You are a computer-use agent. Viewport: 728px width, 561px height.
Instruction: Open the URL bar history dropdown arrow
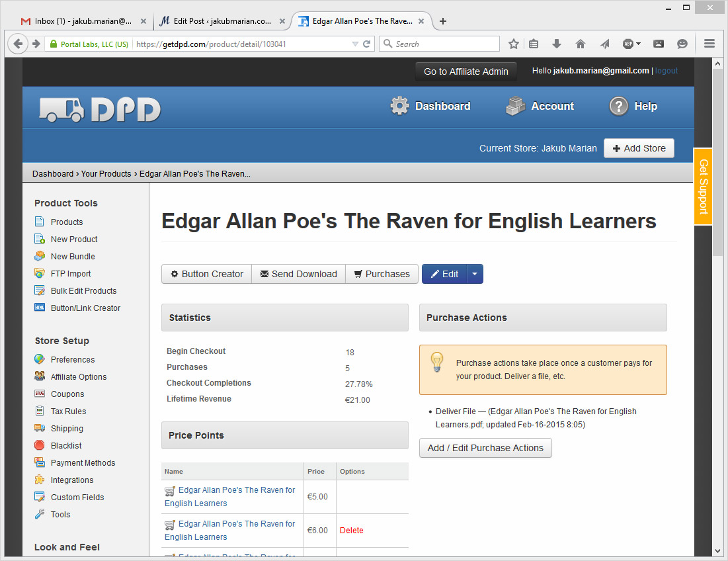tap(355, 44)
